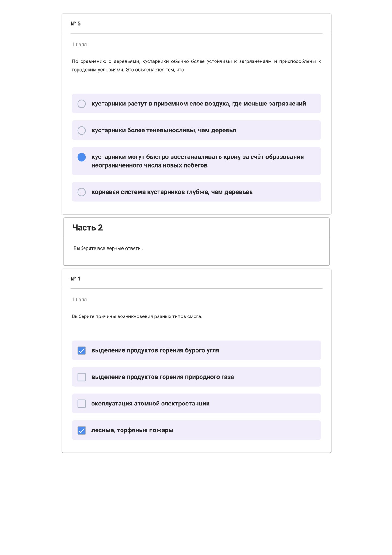Click label text лесные, торфяные пожары
392x555 pixels.
point(133,430)
